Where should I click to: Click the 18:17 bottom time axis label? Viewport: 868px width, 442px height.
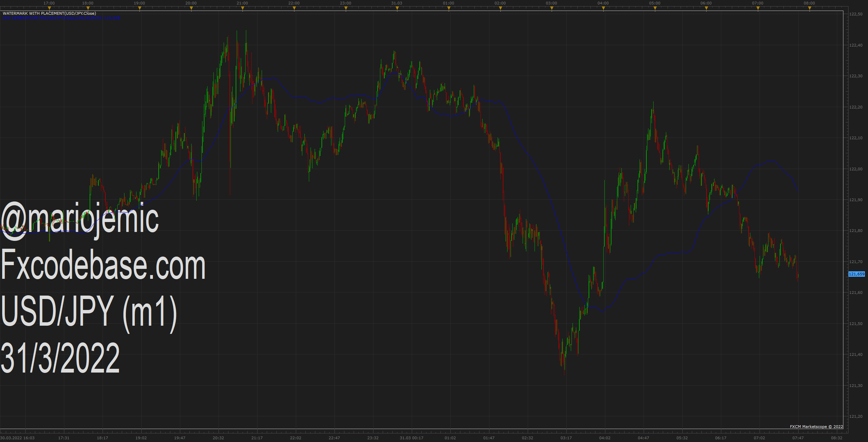pos(102,438)
